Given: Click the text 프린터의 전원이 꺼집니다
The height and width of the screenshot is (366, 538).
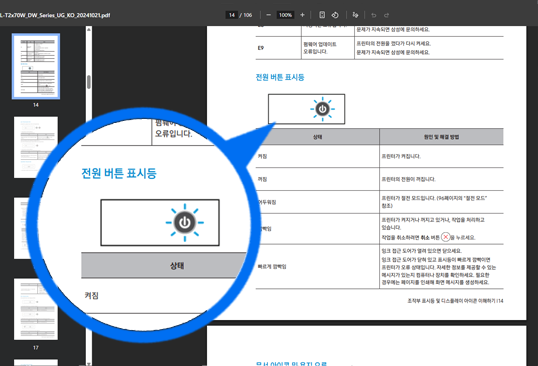Looking at the screenshot, I should 409,179.
